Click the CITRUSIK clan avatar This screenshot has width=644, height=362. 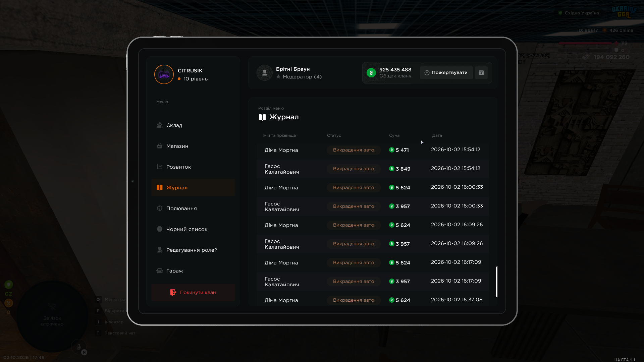pyautogui.click(x=164, y=74)
